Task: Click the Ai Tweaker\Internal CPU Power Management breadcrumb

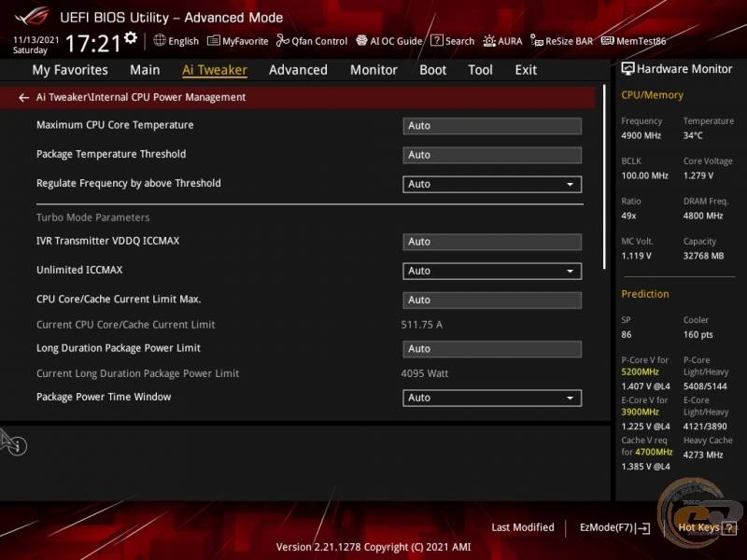Action: tap(141, 97)
